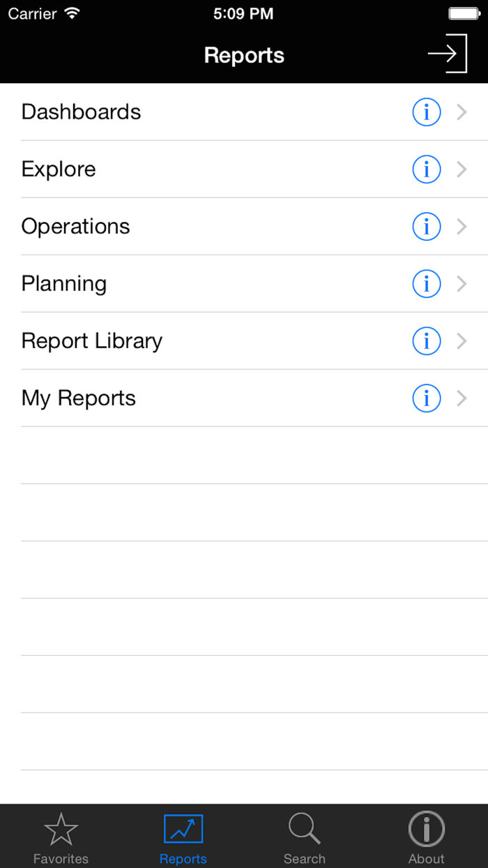Tap the Planning disclosure chevron

pos(462,284)
